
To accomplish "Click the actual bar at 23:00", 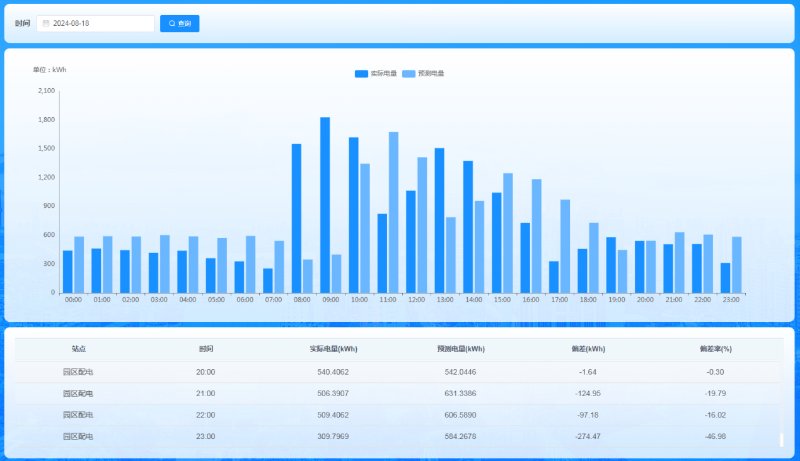I will pos(725,278).
